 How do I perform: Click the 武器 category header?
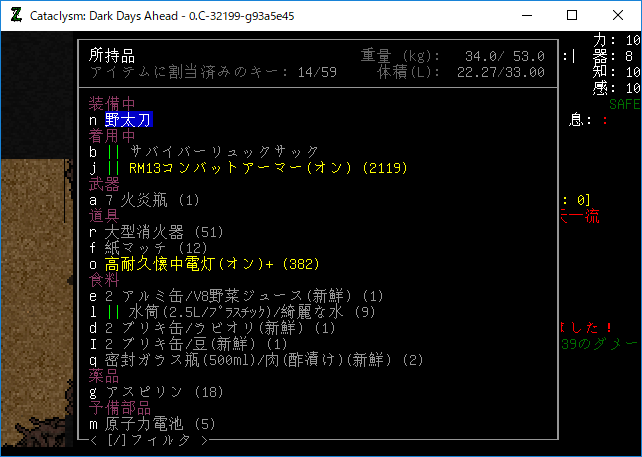tap(105, 184)
